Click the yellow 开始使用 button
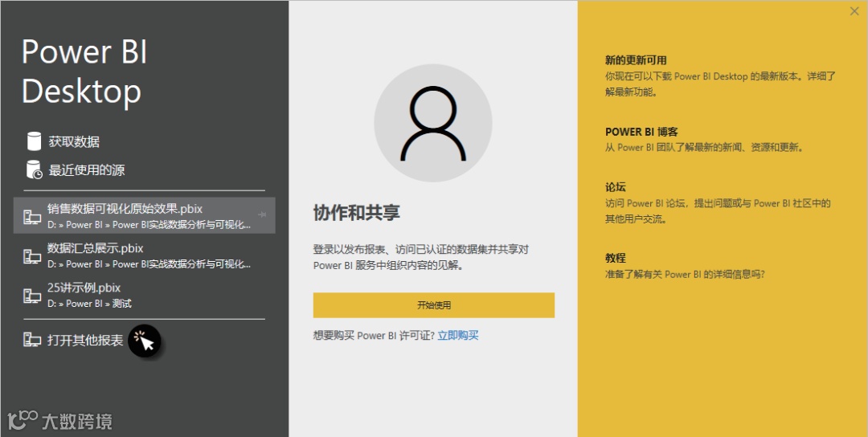Image resolution: width=868 pixels, height=437 pixels. [433, 304]
